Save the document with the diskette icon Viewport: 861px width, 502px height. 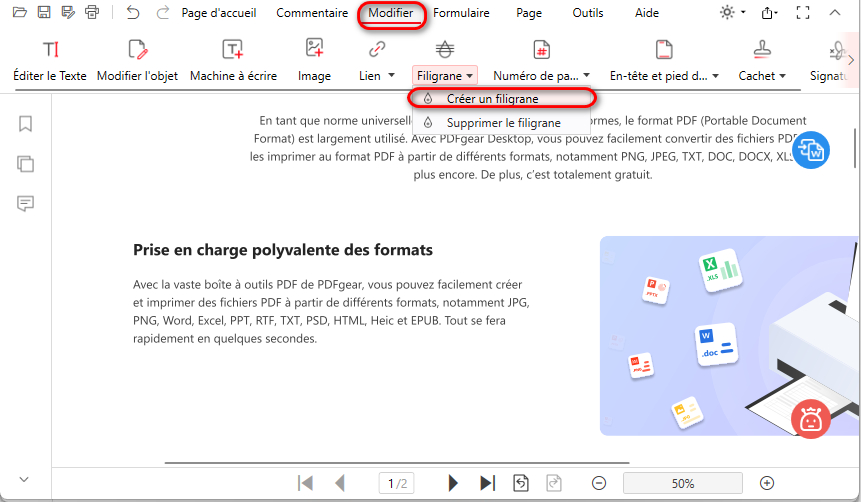pyautogui.click(x=44, y=12)
